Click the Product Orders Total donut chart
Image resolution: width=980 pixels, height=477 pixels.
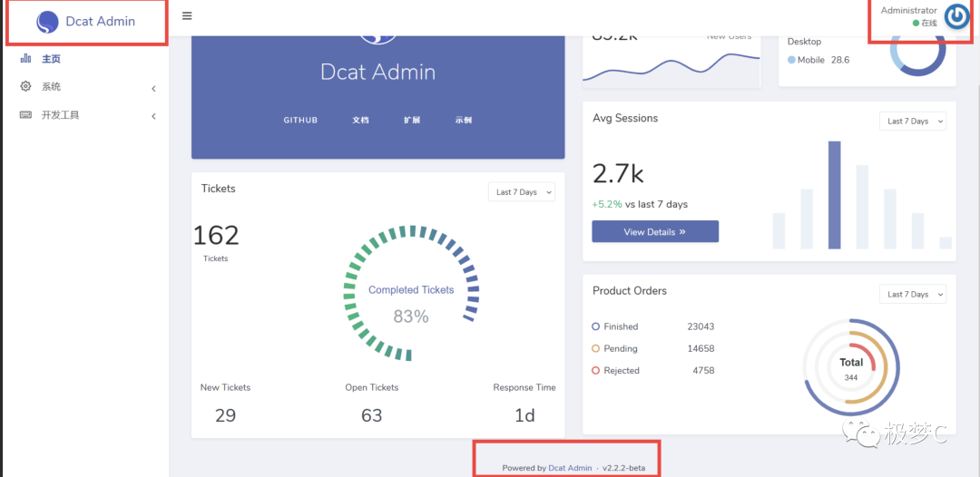[x=850, y=367]
